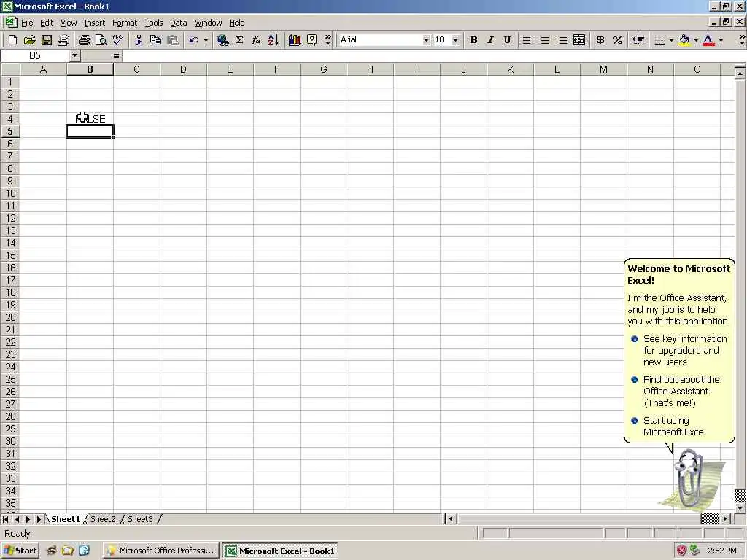Click horizontal scrollbar right arrow
The height and width of the screenshot is (560, 747).
pos(725,519)
